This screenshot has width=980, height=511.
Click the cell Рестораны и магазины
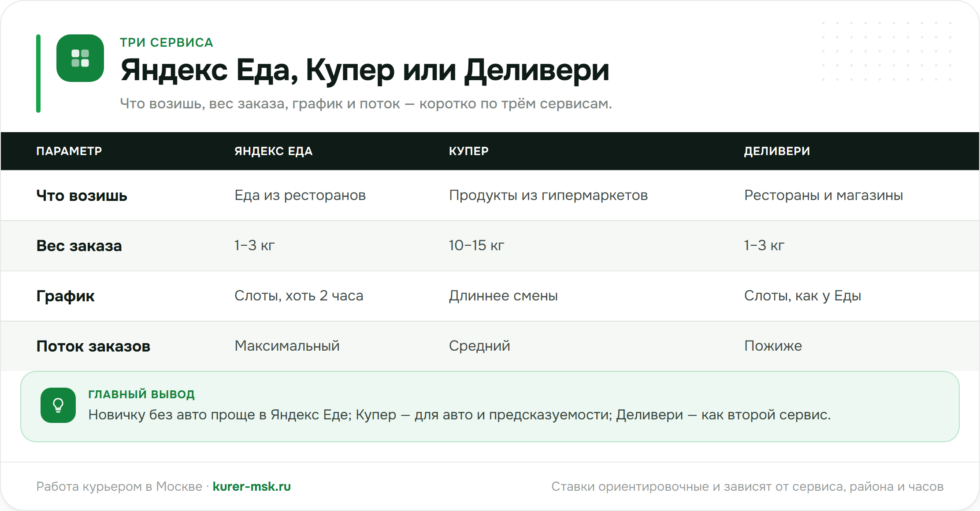[x=824, y=195]
